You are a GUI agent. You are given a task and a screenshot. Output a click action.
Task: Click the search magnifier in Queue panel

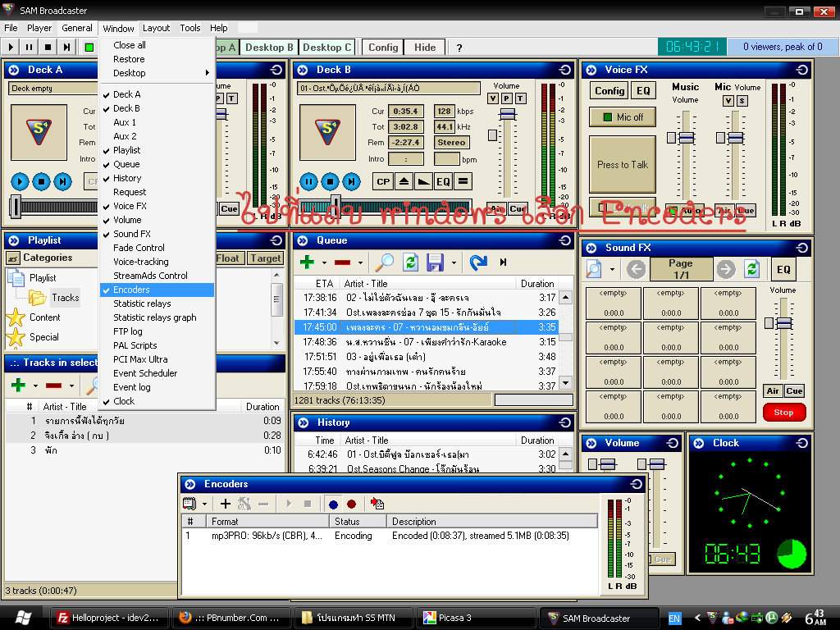pyautogui.click(x=383, y=262)
